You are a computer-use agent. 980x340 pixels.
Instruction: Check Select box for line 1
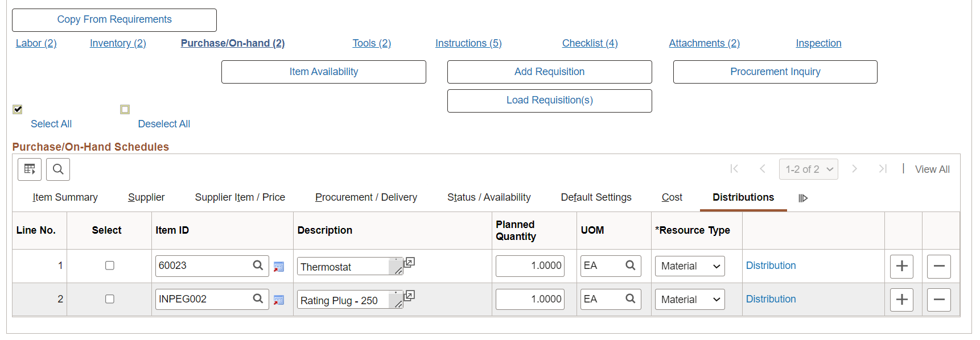[x=110, y=266]
